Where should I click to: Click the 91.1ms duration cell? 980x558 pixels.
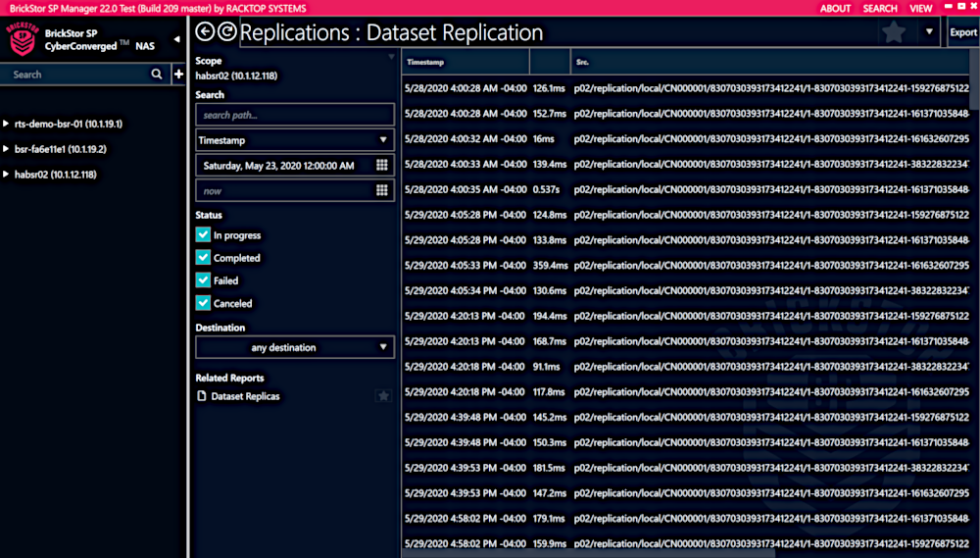(x=546, y=367)
